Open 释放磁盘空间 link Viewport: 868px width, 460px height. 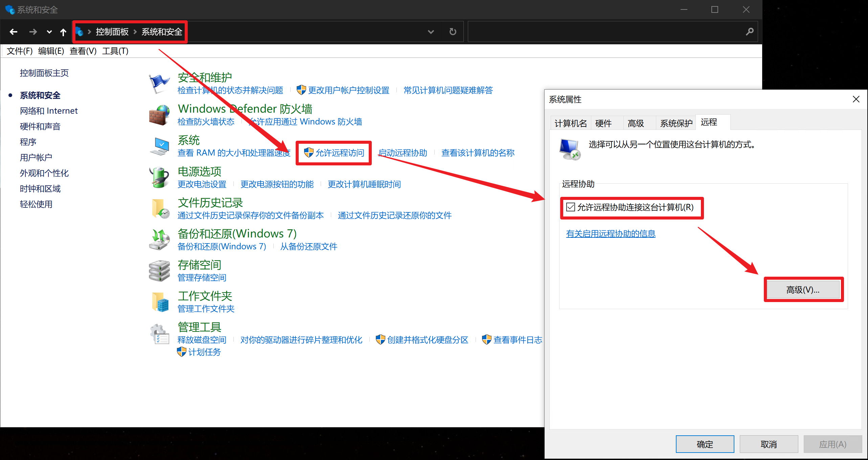(x=202, y=340)
